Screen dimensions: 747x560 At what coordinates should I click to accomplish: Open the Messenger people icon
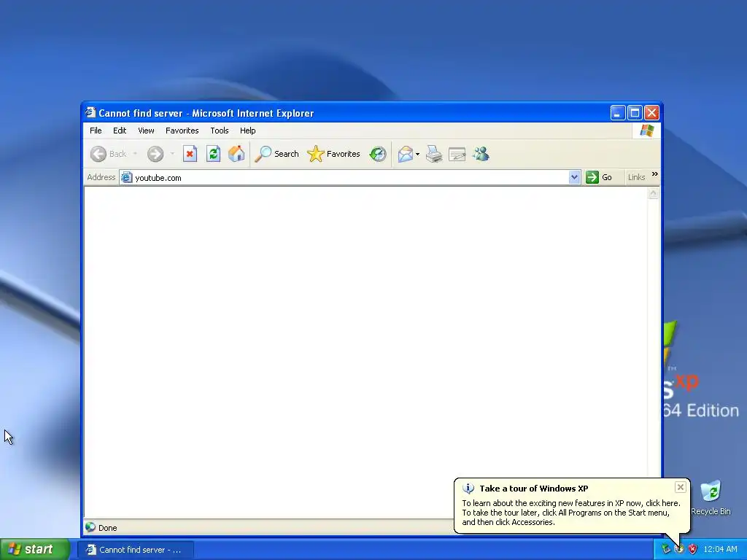coord(481,154)
